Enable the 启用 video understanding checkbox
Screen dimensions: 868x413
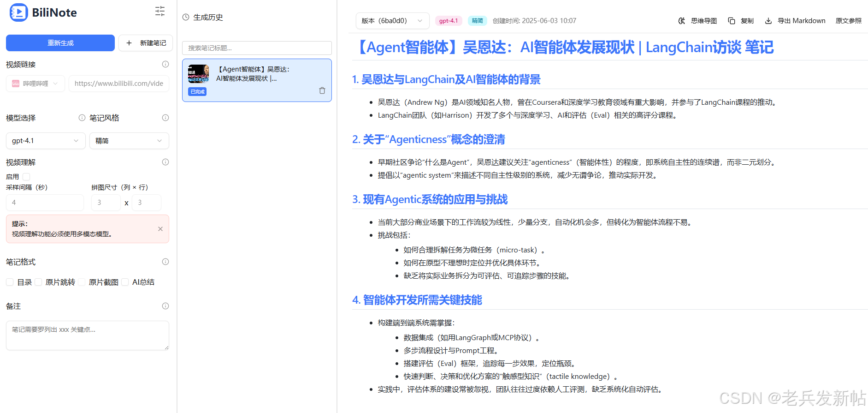click(26, 177)
